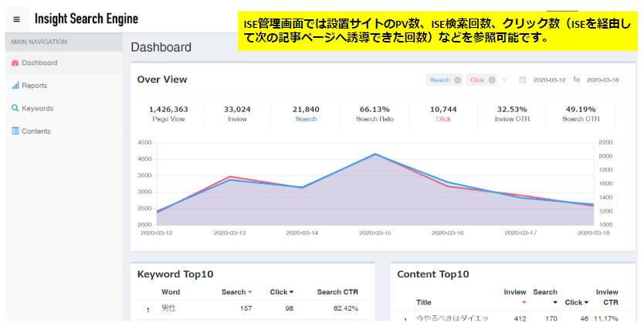Click the chart peak at 2020-03-15
Image resolution: width=644 pixels, height=326 pixels.
(x=375, y=154)
